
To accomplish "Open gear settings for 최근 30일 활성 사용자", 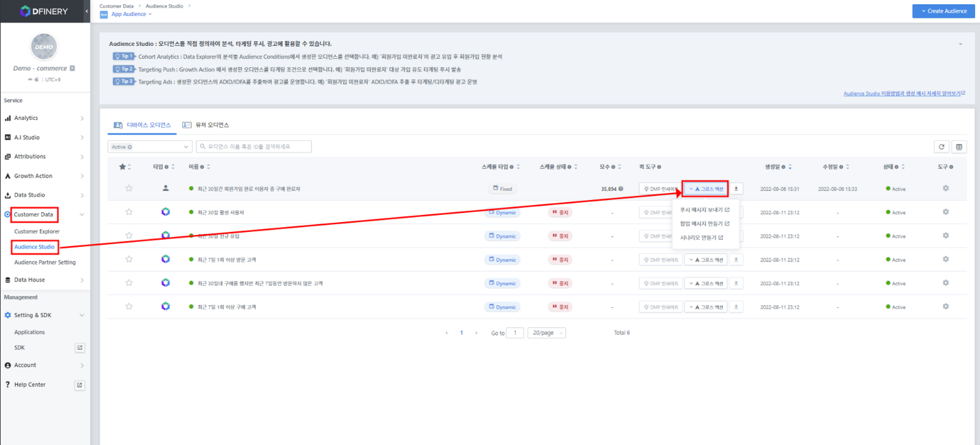I will pyautogui.click(x=946, y=212).
